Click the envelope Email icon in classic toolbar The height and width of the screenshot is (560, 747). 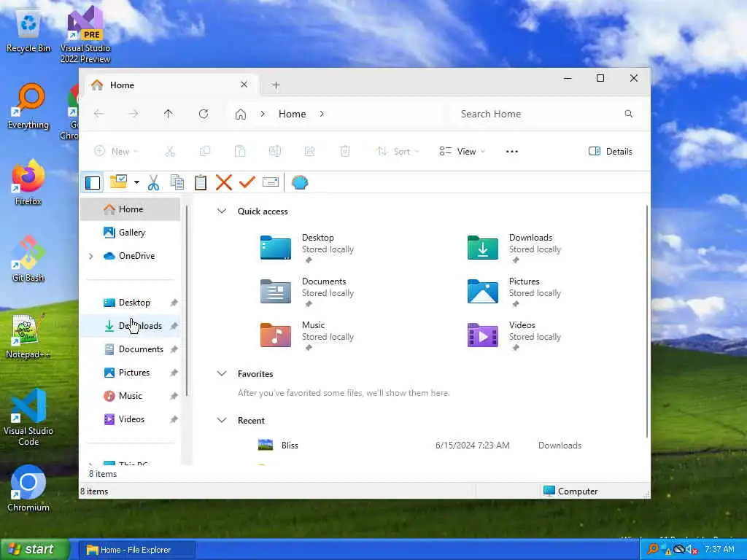tap(271, 182)
